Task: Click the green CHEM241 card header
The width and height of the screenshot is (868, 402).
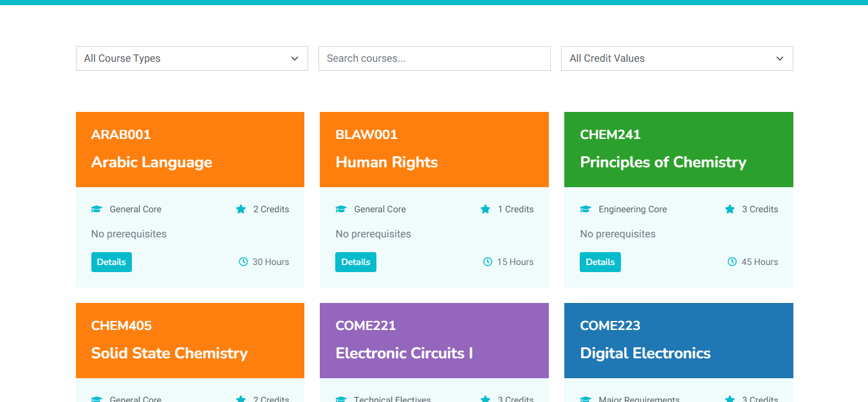Action: [678, 149]
